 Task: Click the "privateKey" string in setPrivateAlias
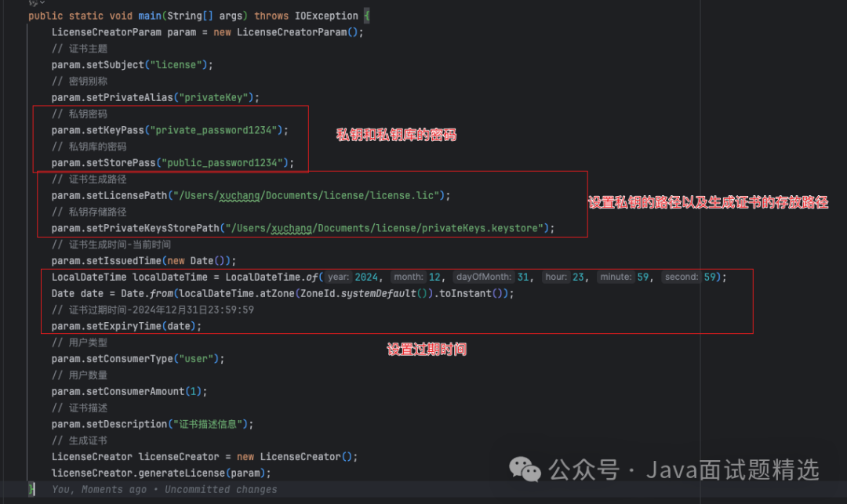point(213,97)
